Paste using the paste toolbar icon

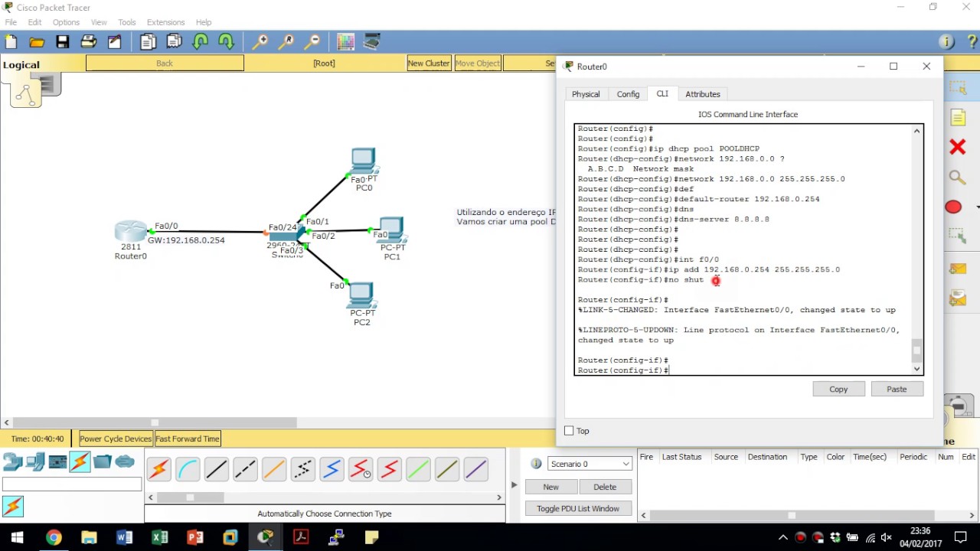pyautogui.click(x=175, y=42)
